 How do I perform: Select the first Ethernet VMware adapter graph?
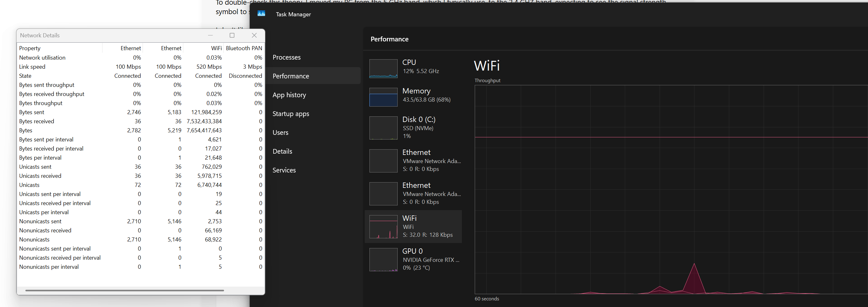pos(383,161)
